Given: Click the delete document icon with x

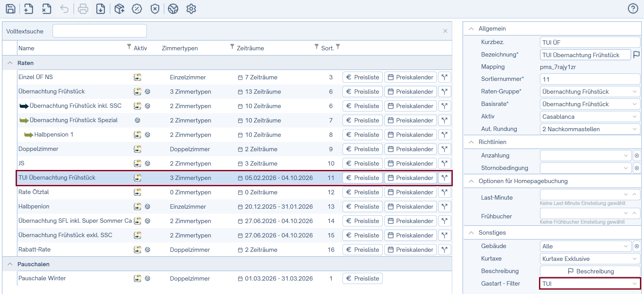Looking at the screenshot, I should (x=47, y=9).
